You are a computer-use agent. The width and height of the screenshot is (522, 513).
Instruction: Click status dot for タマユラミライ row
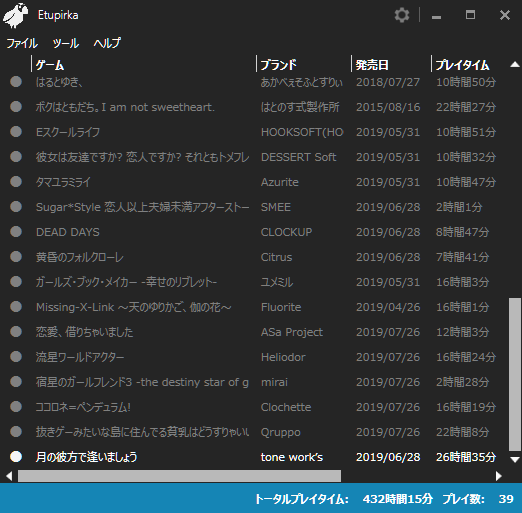[x=16, y=182]
